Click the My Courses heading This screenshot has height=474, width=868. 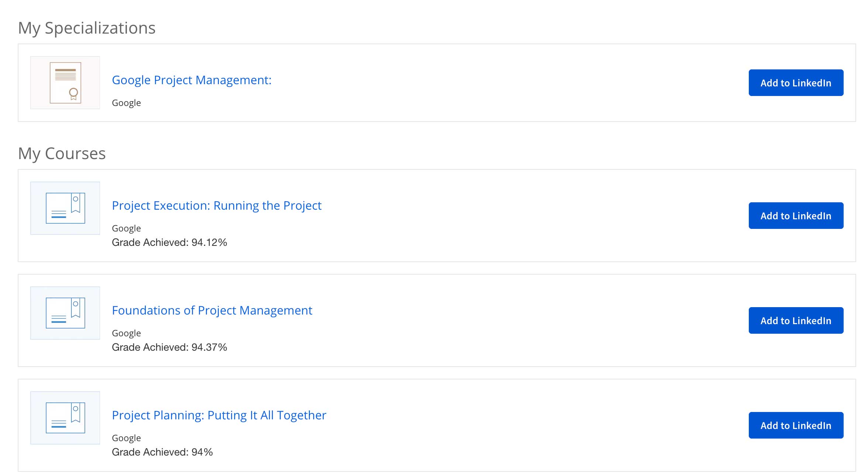tap(62, 154)
